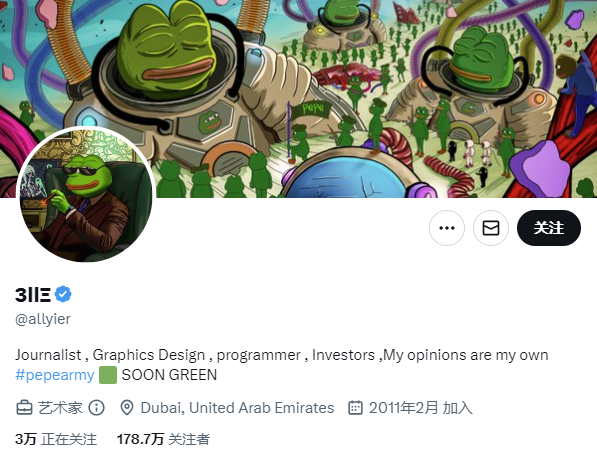Click the calendar join date icon

click(355, 408)
